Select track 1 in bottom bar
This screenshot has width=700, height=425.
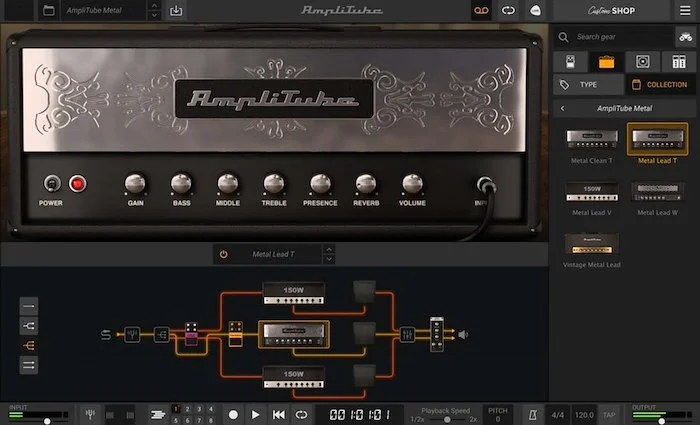(176, 409)
